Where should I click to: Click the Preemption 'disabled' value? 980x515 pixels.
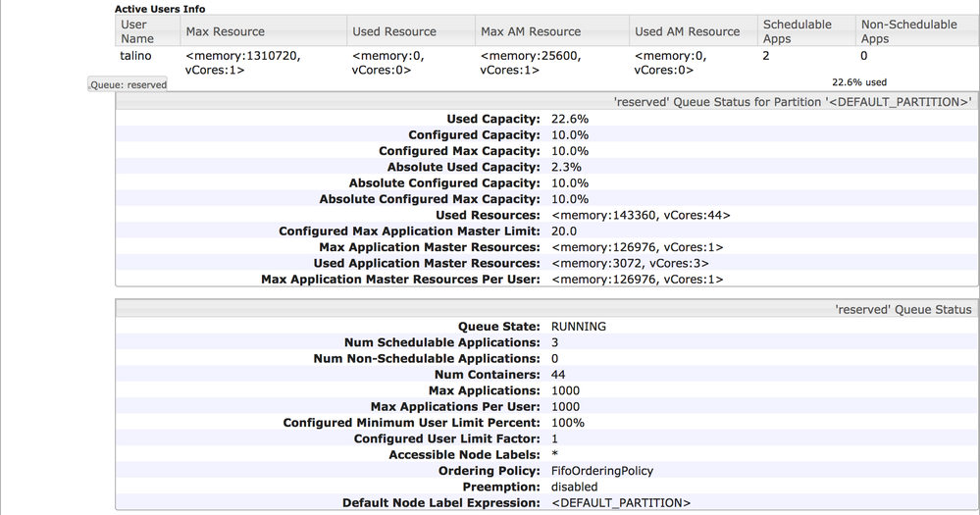(574, 487)
